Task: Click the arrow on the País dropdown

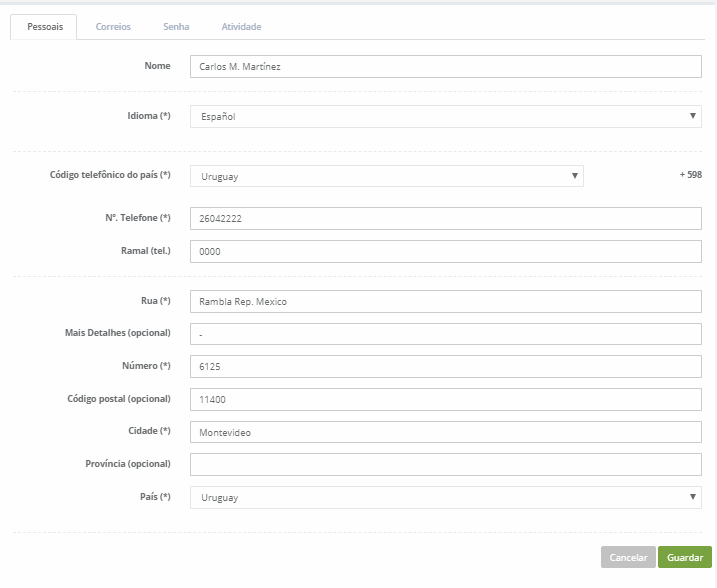Action: pyautogui.click(x=693, y=497)
